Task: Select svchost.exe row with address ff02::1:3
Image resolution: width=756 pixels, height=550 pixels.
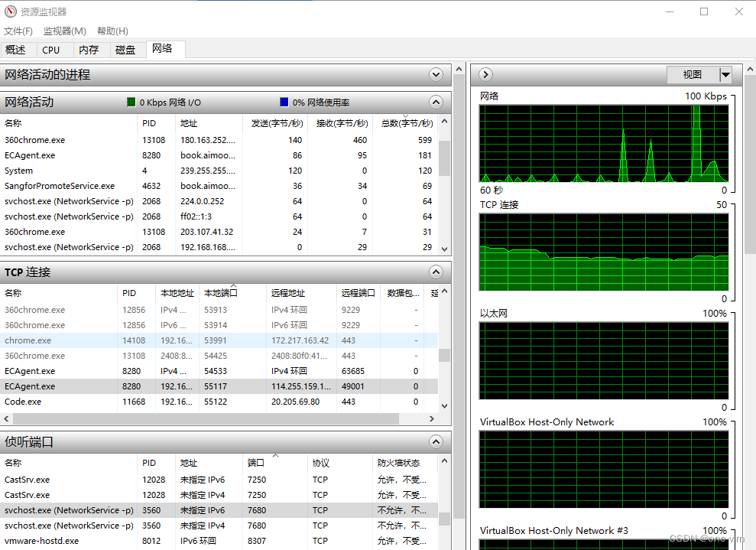Action: [219, 216]
